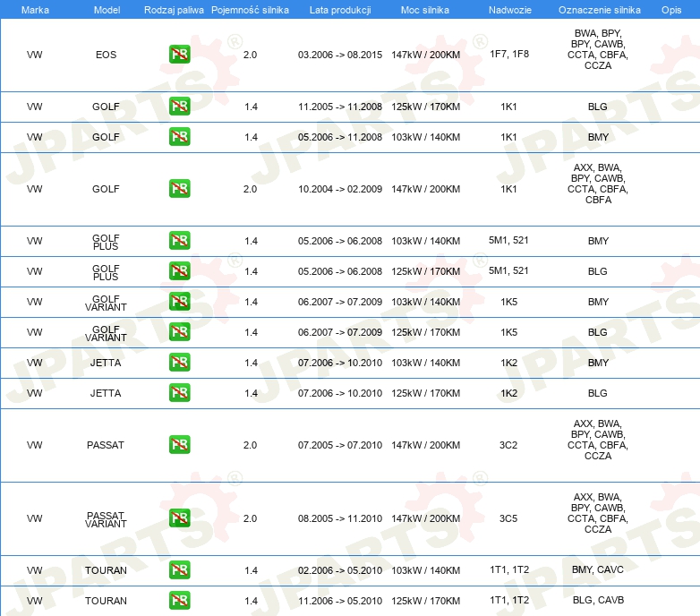The width and height of the screenshot is (700, 616).
Task: Click the fuel icon in the TOURAN BLG, CAVB row
Action: (179, 601)
